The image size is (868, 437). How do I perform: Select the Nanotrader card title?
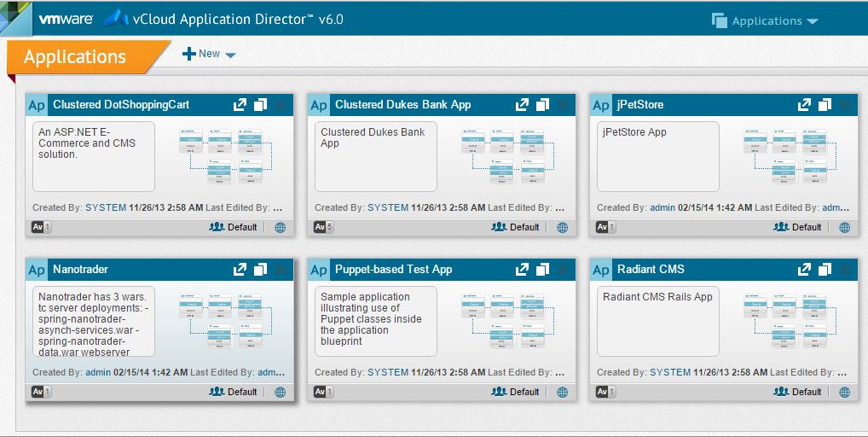click(81, 270)
